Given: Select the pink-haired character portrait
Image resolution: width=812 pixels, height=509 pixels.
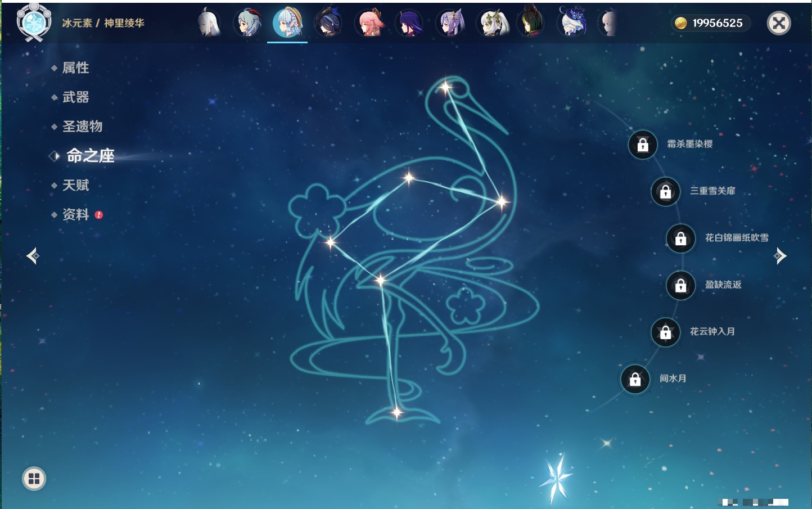Looking at the screenshot, I should coord(370,23).
